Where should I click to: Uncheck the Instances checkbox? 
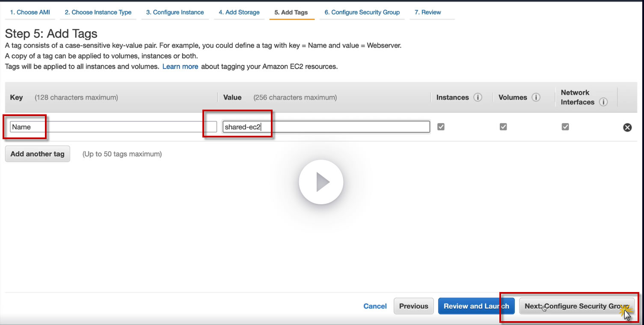(x=441, y=127)
